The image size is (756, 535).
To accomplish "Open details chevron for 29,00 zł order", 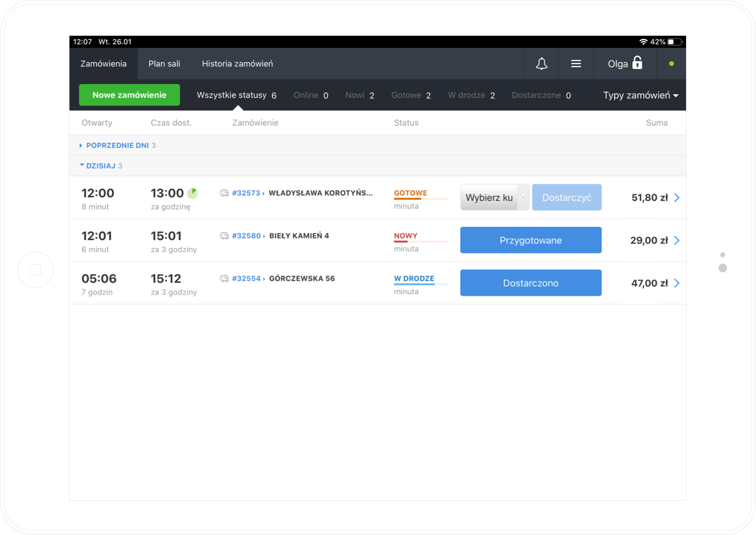I will click(677, 241).
